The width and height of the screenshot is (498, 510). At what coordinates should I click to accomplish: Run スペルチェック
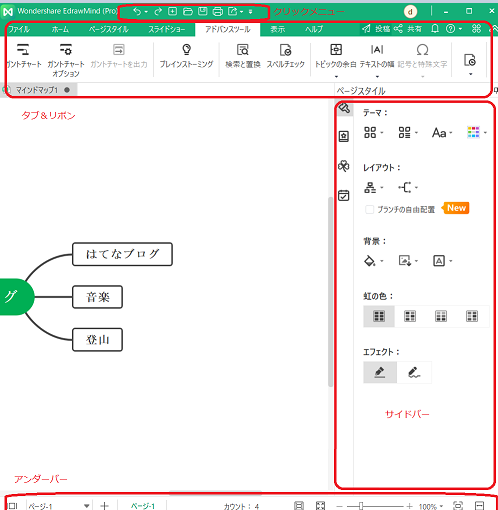tap(285, 56)
